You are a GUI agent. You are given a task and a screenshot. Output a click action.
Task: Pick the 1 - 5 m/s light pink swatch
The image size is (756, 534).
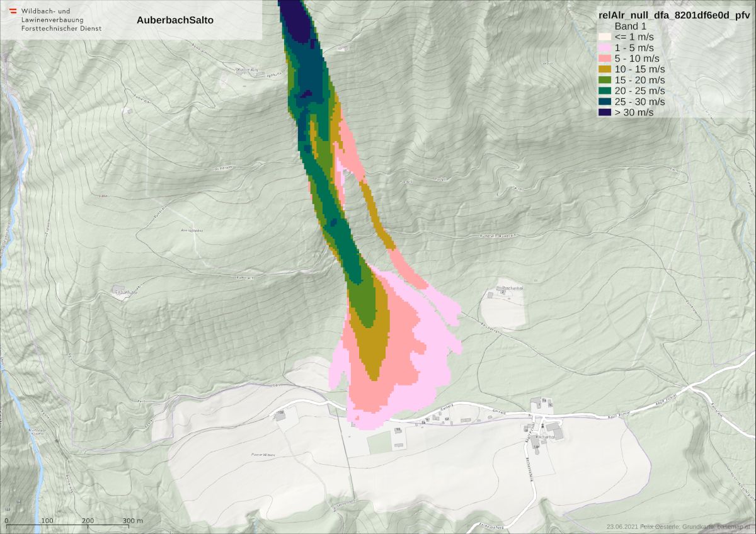pos(605,48)
